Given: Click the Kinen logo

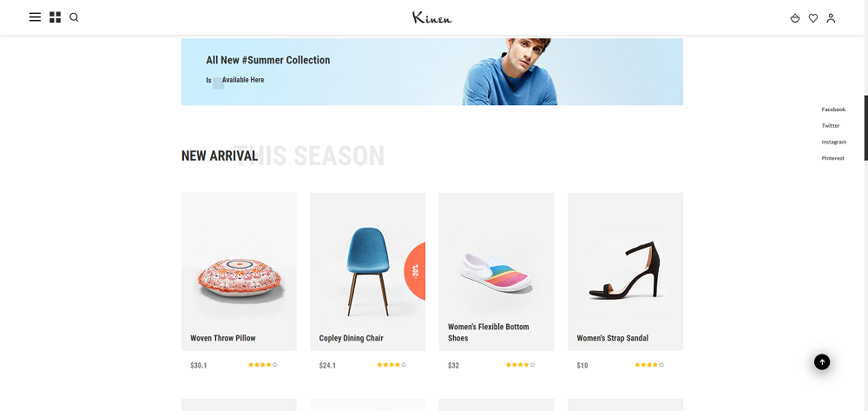Looking at the screenshot, I should [431, 17].
